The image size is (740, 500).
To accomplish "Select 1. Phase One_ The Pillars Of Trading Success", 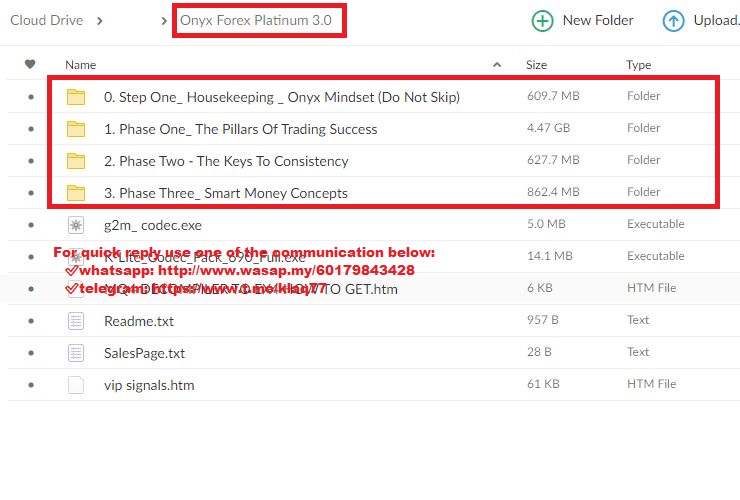I will pos(241,129).
